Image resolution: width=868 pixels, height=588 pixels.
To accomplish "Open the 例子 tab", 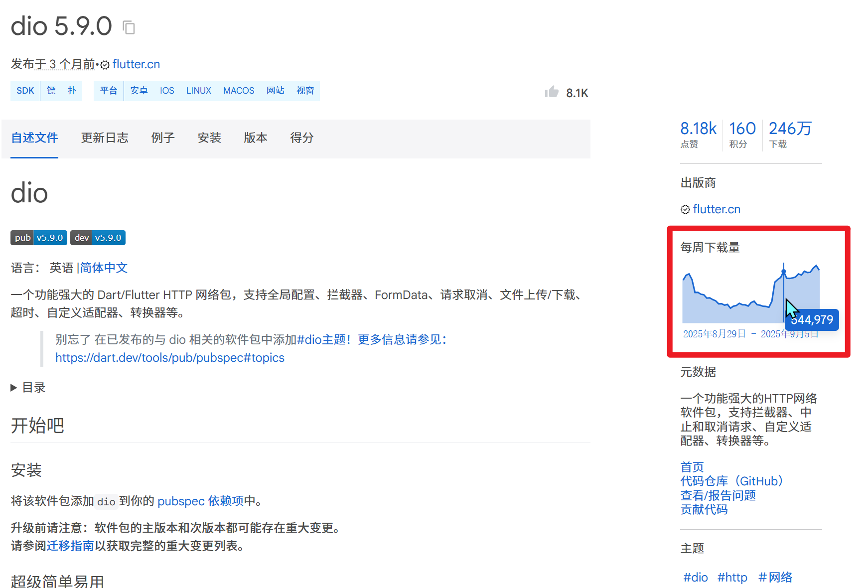I will pos(163,138).
